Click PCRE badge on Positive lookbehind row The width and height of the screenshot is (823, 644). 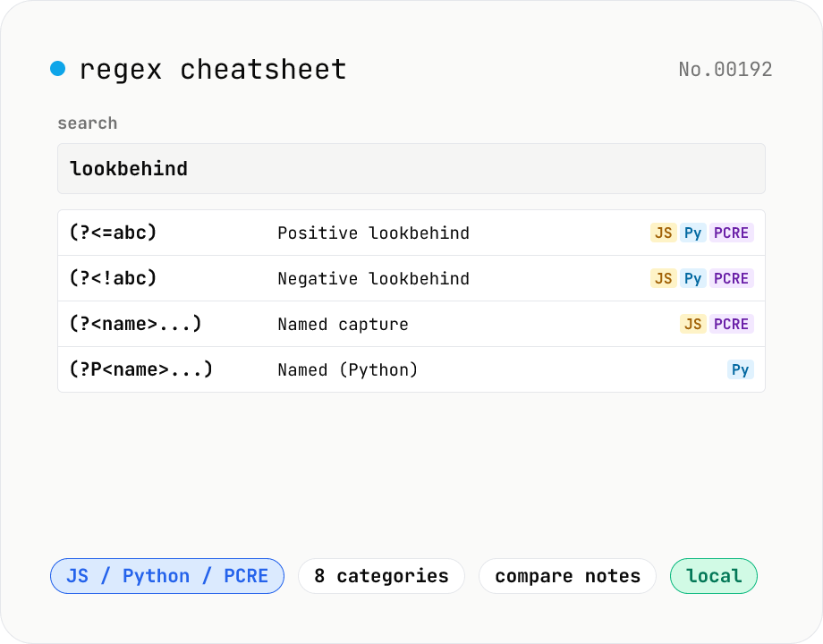(731, 233)
